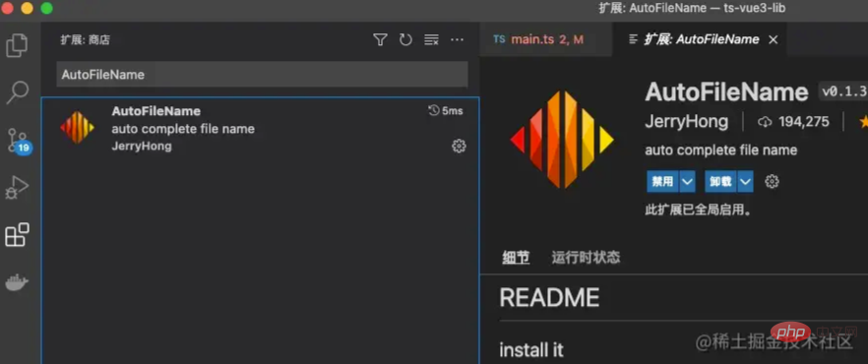Click the TS file icon on main.ts tab
The image size is (868, 364).
tap(499, 39)
